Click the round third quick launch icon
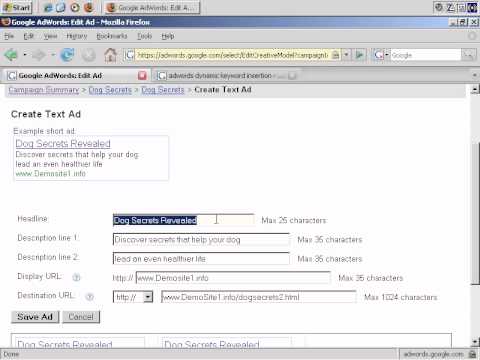The width and height of the screenshot is (480, 360). click(75, 7)
